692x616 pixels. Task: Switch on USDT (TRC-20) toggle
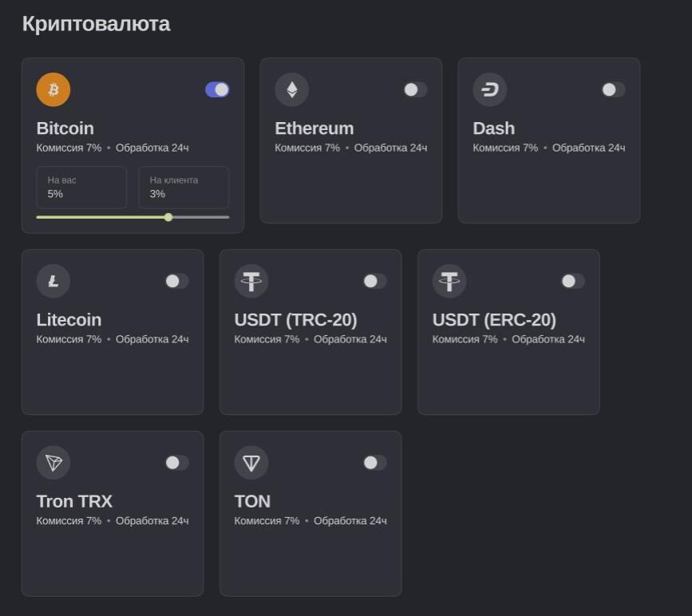click(x=374, y=281)
